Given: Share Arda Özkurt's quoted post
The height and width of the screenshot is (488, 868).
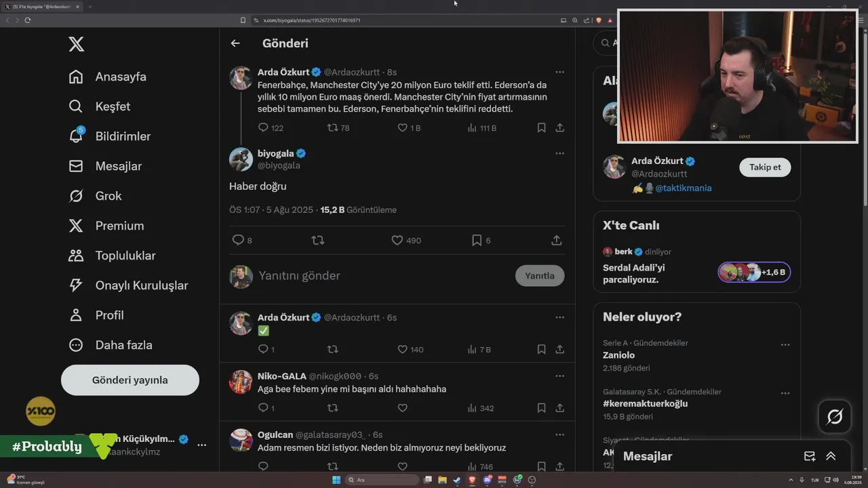Looking at the screenshot, I should click(559, 127).
